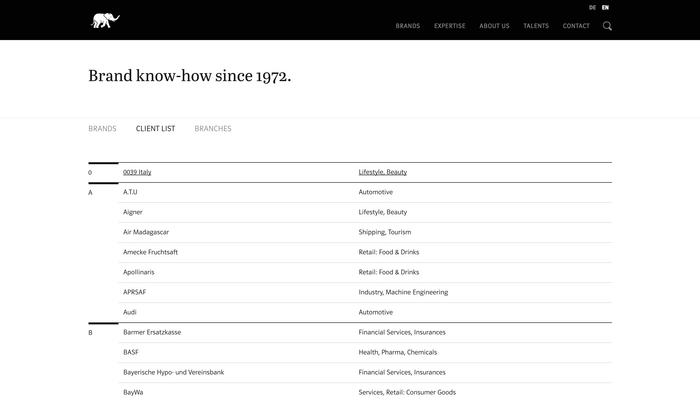Open the Contact page
This screenshot has width=700, height=400.
pyautogui.click(x=576, y=26)
